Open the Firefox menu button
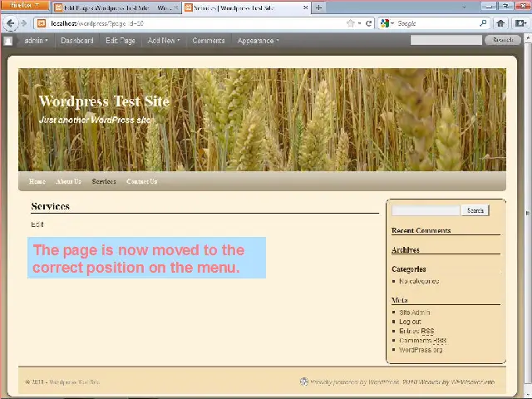532x399 pixels. tap(25, 5)
